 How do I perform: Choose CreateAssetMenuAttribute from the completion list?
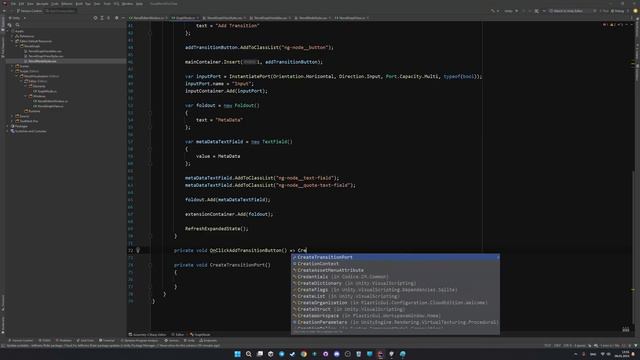click(395, 270)
